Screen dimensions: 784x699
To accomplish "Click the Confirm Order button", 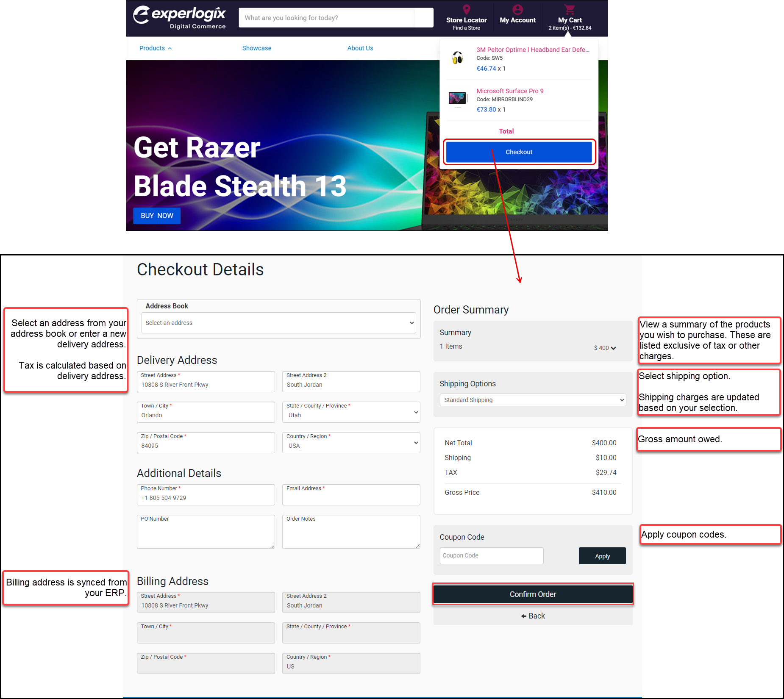I will pyautogui.click(x=533, y=594).
